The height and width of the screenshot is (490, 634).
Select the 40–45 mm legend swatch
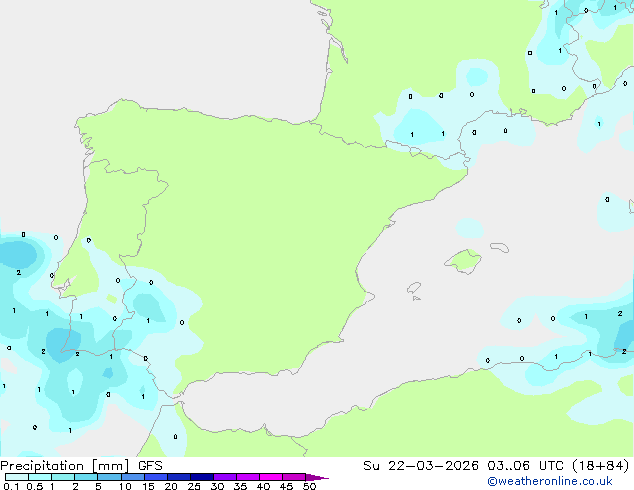click(271, 477)
